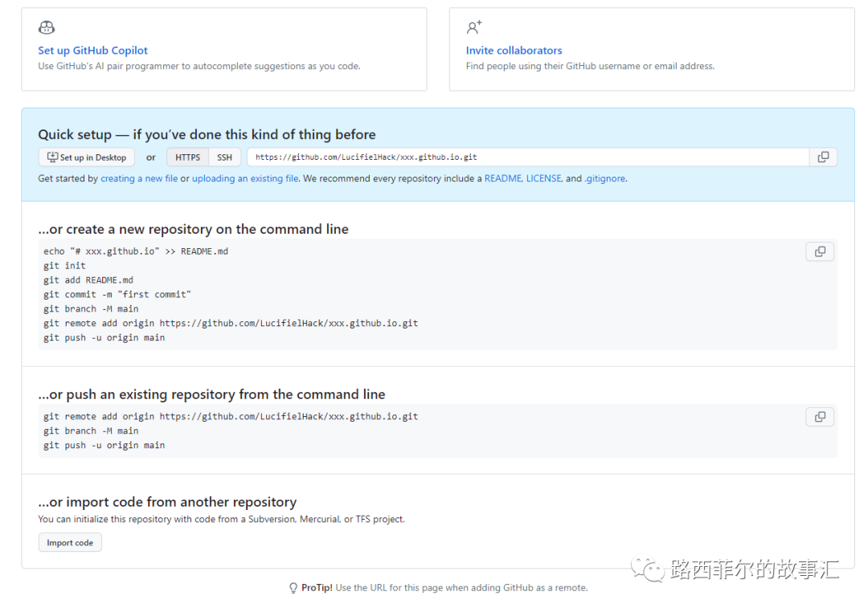Switch to the SSH protocol tab
868x608 pixels.
[225, 157]
